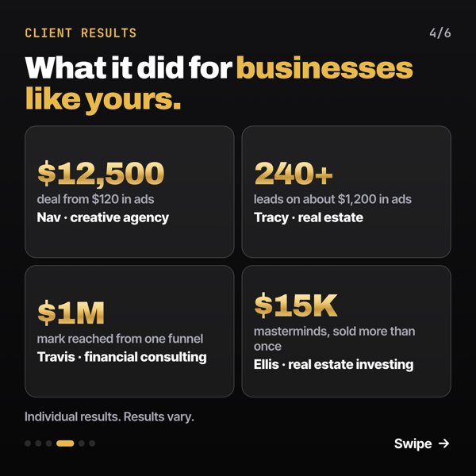Viewport: 476px width, 476px height.
Task: Click the CLIENT RESULTS section label
Action: pyautogui.click(x=81, y=33)
